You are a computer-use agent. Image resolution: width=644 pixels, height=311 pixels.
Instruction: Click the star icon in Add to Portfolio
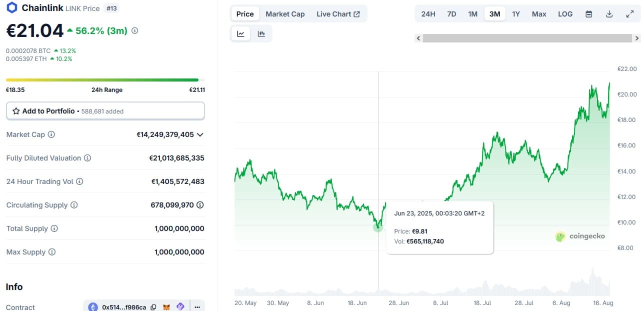[x=16, y=111]
